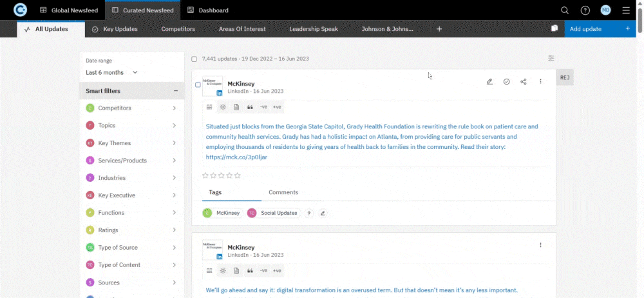This screenshot has width=644, height=298.
Task: Click the MD user avatar
Action: point(605,10)
